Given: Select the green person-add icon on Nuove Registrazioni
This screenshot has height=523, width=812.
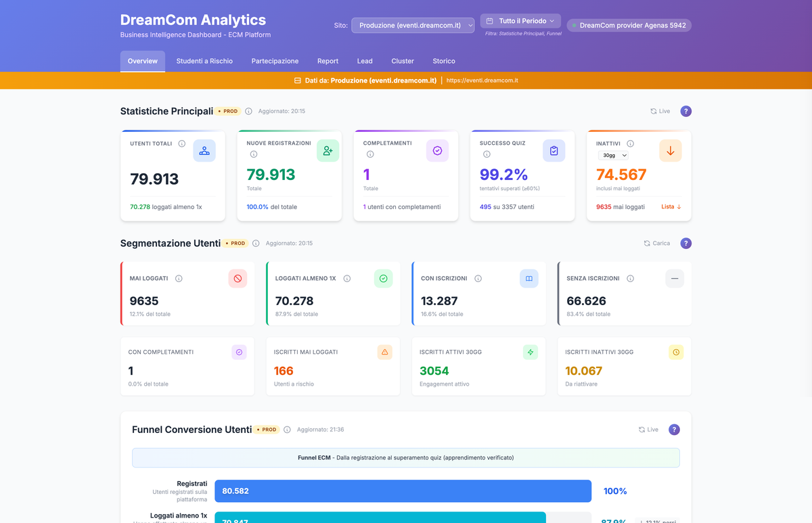Looking at the screenshot, I should [328, 150].
